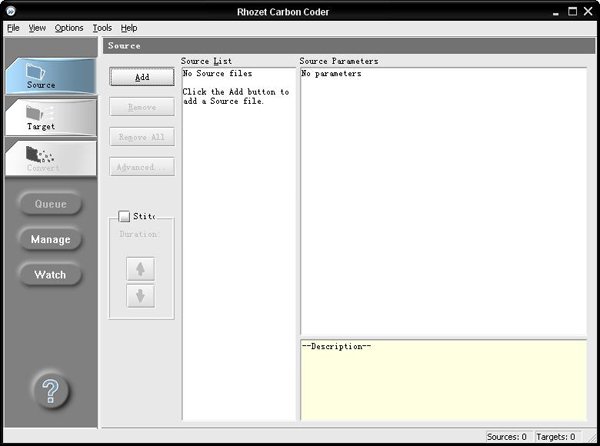Open the Tools menu
This screenshot has width=600, height=446.
coord(102,28)
